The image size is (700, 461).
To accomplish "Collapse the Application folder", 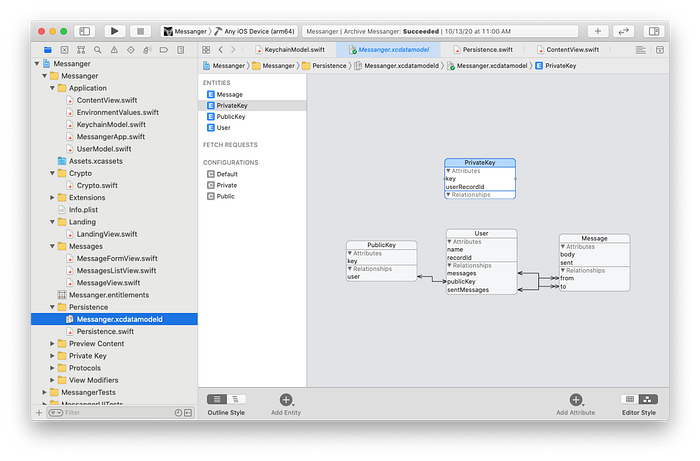I will [x=52, y=88].
